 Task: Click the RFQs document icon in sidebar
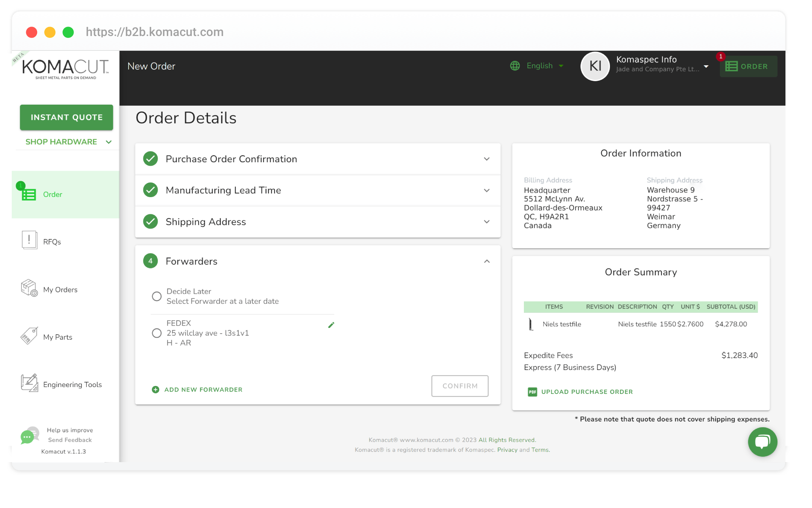[x=29, y=240]
